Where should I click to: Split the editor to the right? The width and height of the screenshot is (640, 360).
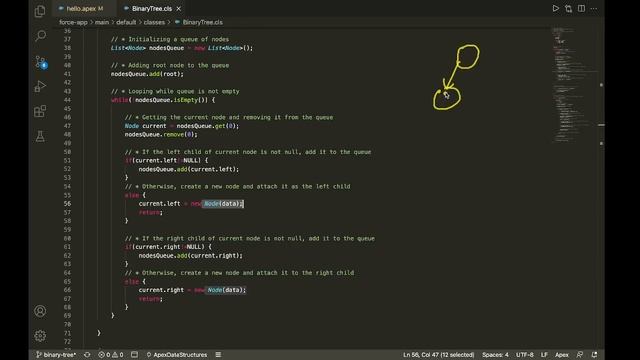click(581, 8)
